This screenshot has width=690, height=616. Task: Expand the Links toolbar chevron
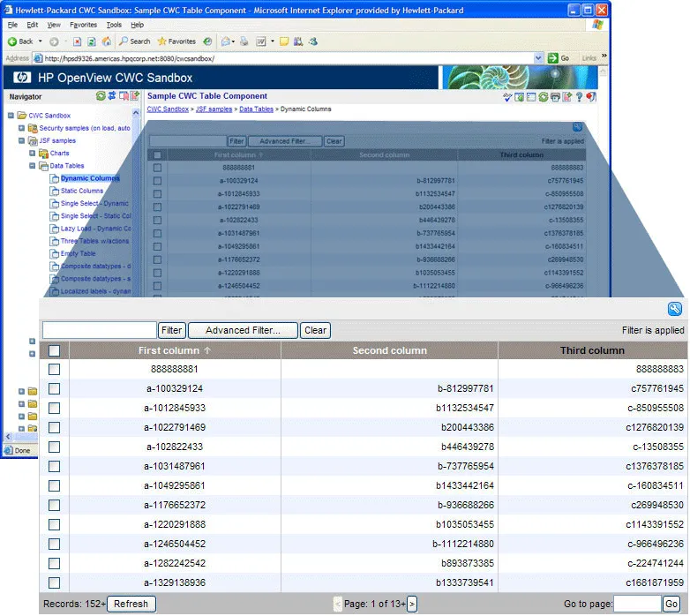(x=604, y=56)
